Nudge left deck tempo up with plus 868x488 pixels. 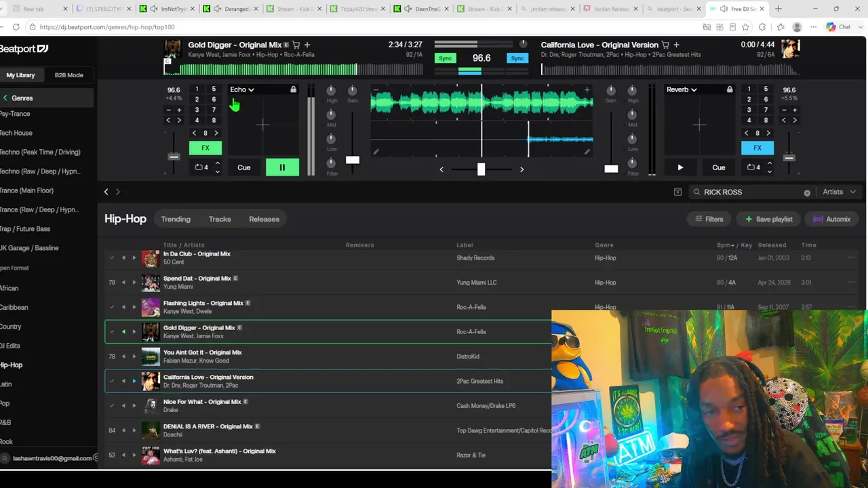[179, 110]
